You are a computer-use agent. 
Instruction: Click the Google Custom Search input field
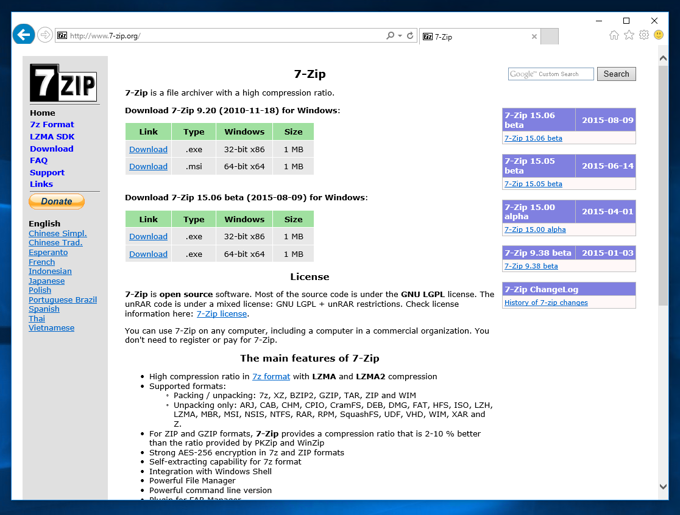pyautogui.click(x=551, y=74)
